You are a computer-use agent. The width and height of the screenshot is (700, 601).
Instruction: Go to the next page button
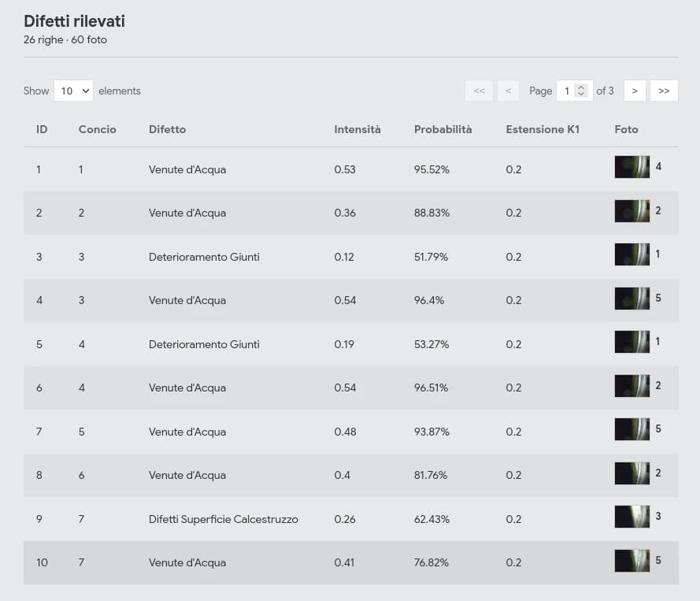click(x=635, y=91)
